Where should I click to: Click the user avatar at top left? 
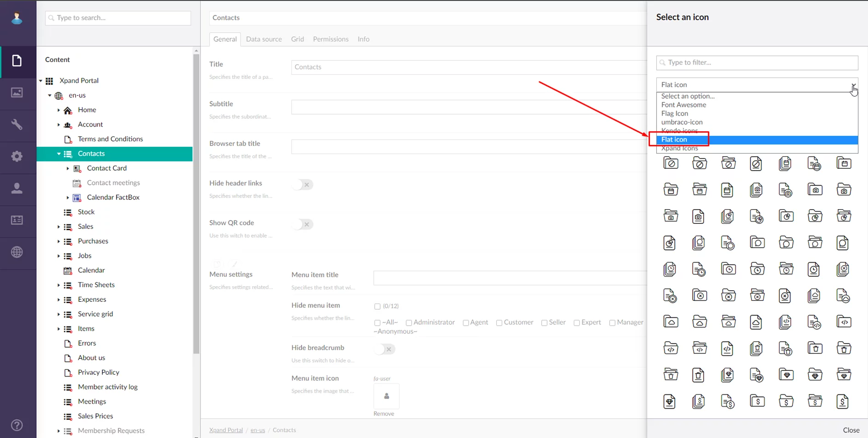[x=17, y=18]
